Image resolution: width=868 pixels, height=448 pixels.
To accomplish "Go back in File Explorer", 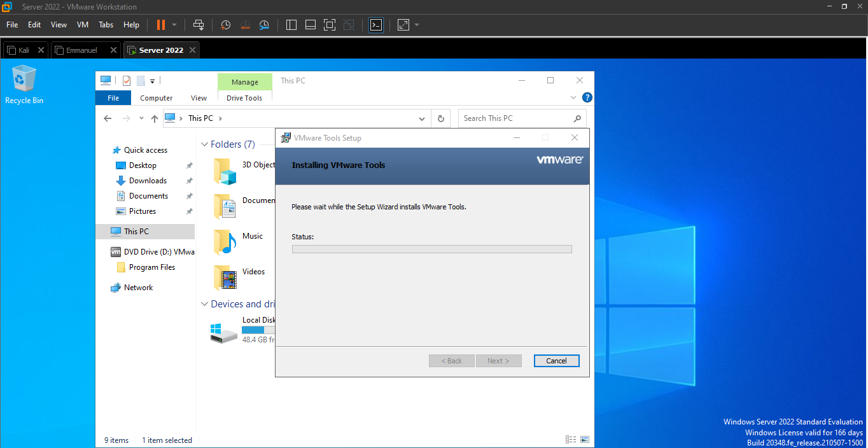I will point(108,118).
